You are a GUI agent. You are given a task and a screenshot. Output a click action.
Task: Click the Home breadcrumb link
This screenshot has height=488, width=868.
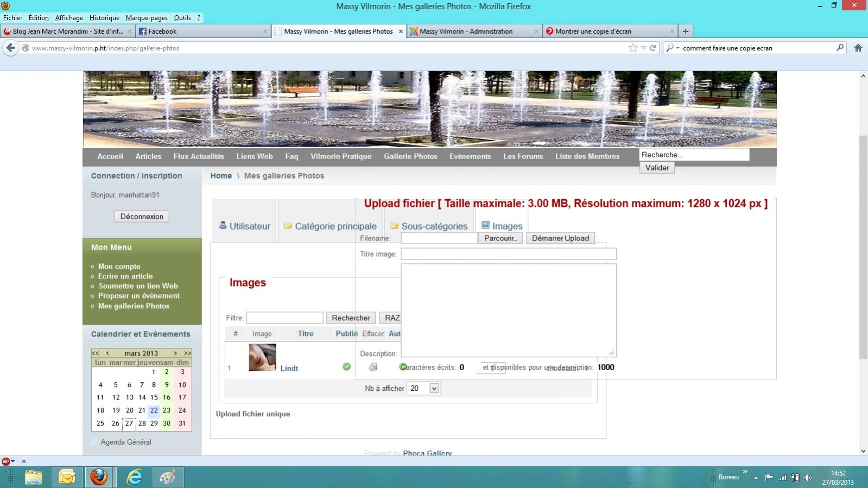221,176
